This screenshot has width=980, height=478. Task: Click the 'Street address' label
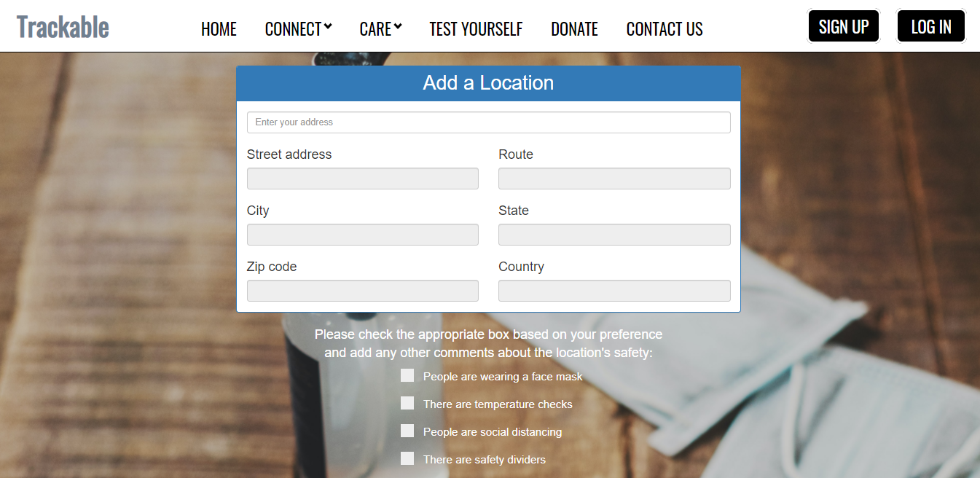(289, 154)
